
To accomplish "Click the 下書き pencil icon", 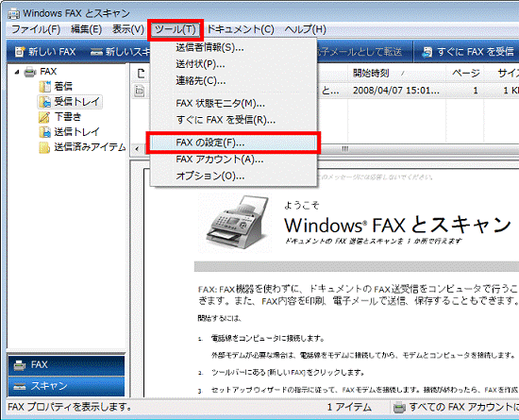I will click(x=44, y=117).
